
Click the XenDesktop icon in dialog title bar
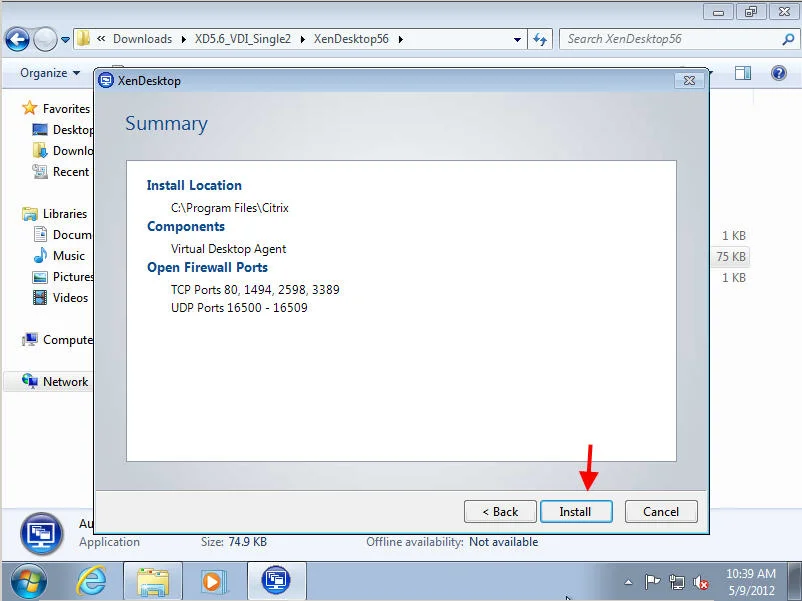point(105,80)
